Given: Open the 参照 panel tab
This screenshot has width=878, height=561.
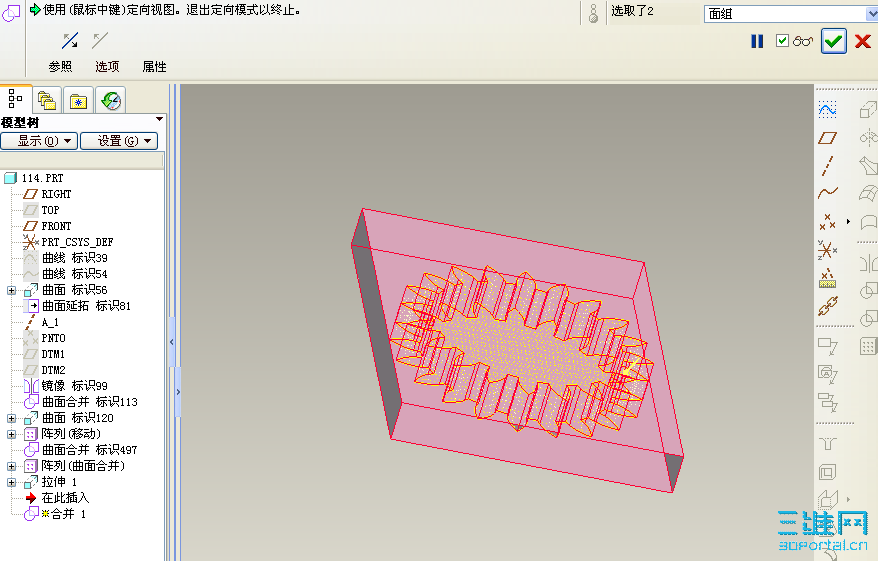Looking at the screenshot, I should point(60,67).
